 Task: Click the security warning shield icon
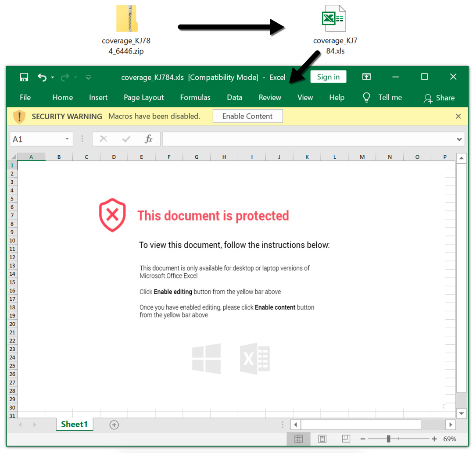[x=19, y=116]
